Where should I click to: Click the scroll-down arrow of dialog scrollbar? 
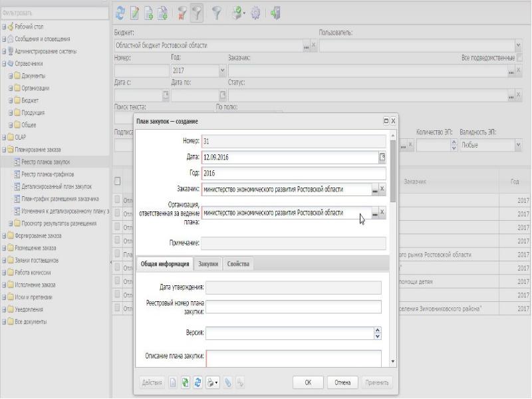point(393,362)
